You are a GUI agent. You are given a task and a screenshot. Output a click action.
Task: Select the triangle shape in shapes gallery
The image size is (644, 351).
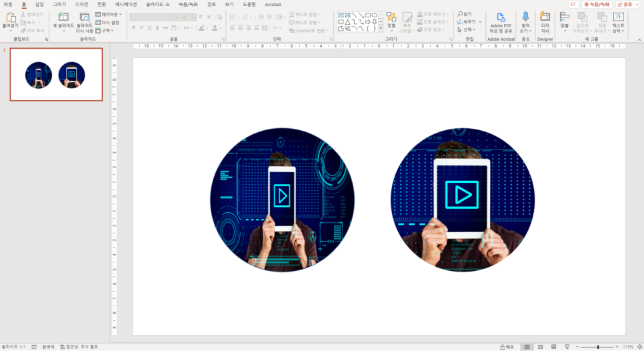tap(347, 22)
